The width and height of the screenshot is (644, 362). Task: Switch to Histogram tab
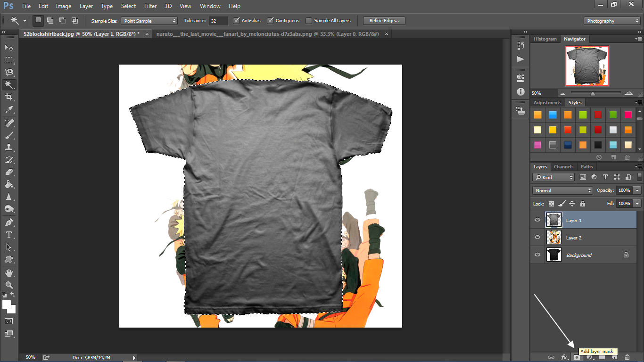tap(545, 39)
